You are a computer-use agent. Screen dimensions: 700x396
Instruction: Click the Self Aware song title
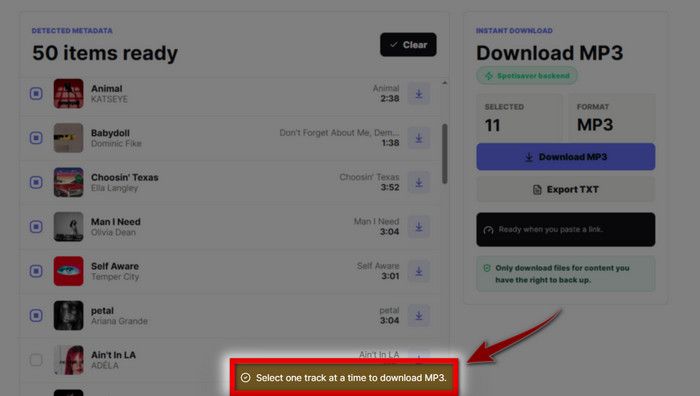115,266
